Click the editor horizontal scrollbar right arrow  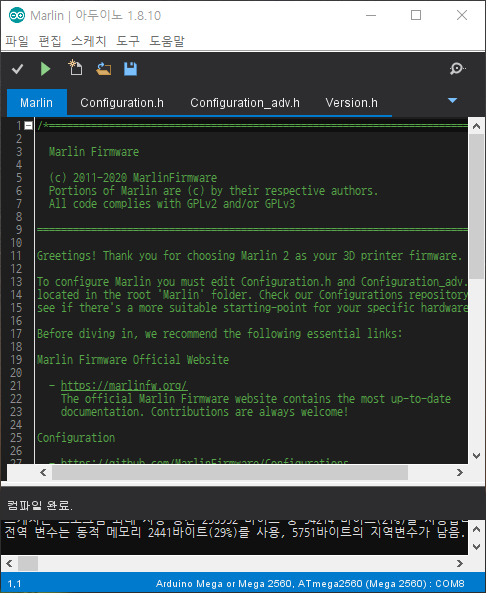pyautogui.click(x=460, y=472)
